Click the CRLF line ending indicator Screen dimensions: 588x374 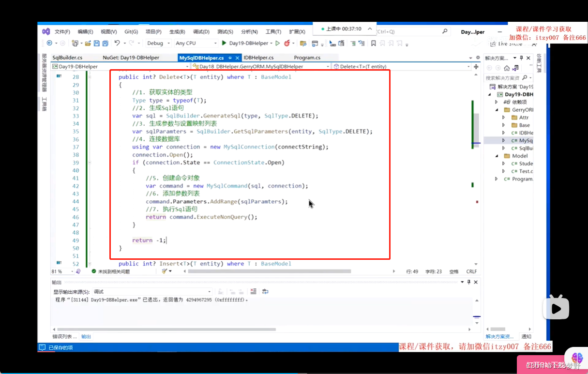pos(471,271)
